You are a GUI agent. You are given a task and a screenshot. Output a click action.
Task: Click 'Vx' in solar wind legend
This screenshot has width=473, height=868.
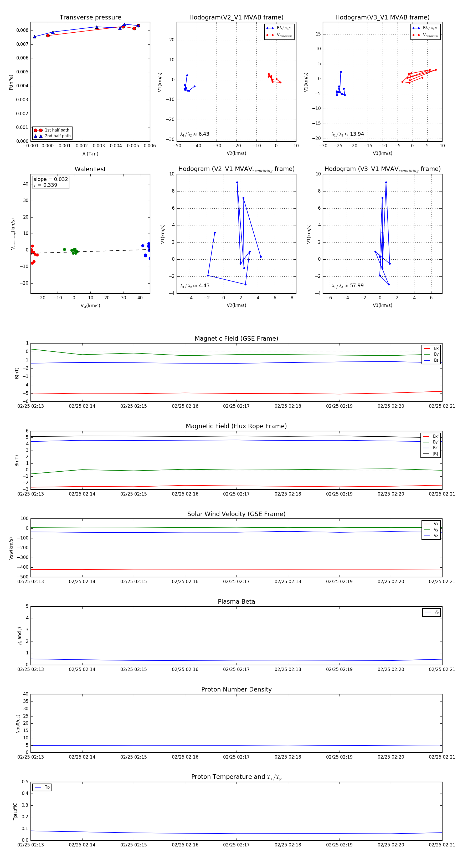[431, 524]
